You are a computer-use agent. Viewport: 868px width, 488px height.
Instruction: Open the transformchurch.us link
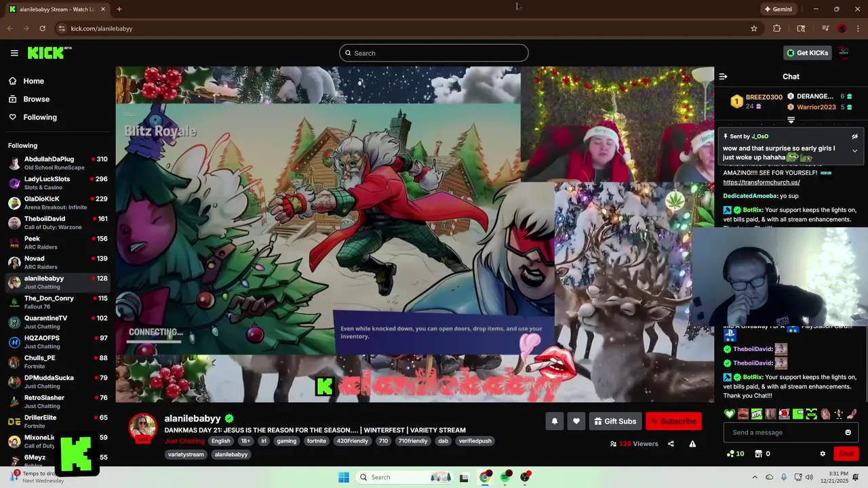(x=761, y=182)
